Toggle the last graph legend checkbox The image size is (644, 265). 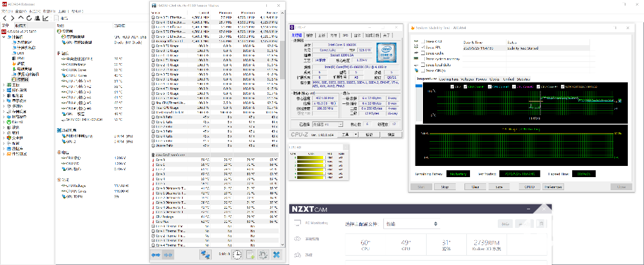coord(562,87)
